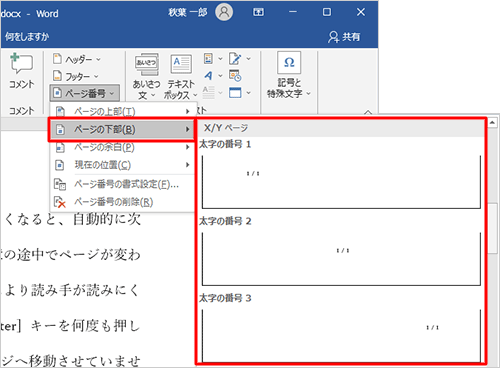
Task: Expand submenu arrow of ページの余白(P)
Action: click(x=188, y=147)
